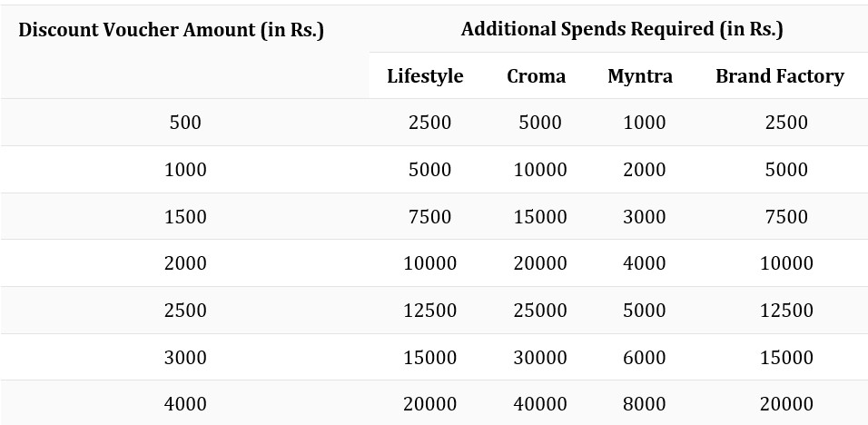Select the 500 discount voucher amount cell

185,123
